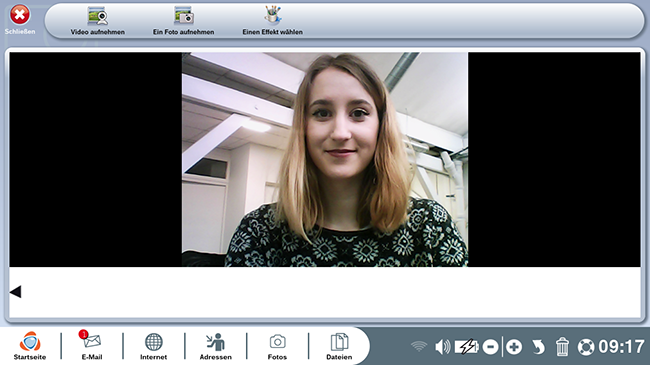Screen dimensions: 650x365
Task: Click Ein Foto aufnehmen camera icon
Action: point(184,17)
